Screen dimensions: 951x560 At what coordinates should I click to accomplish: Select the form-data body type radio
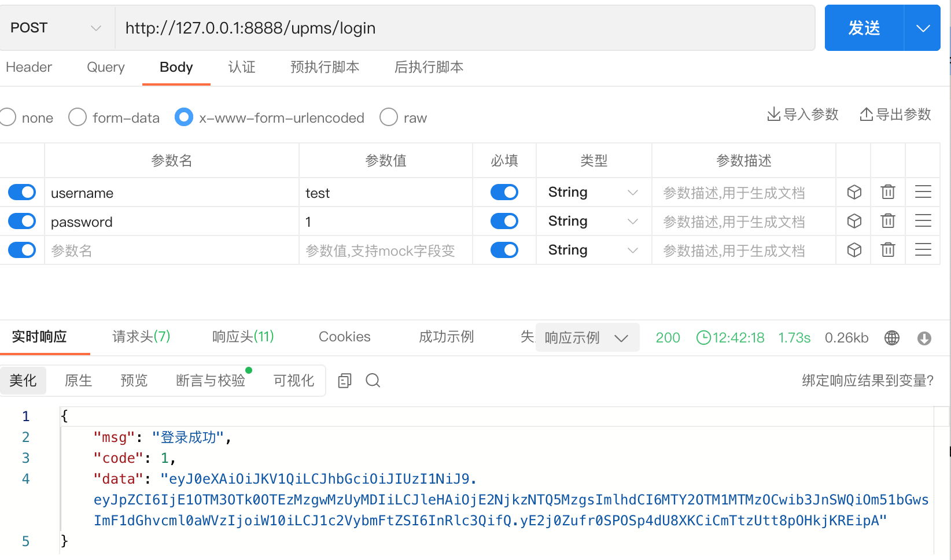tap(78, 117)
